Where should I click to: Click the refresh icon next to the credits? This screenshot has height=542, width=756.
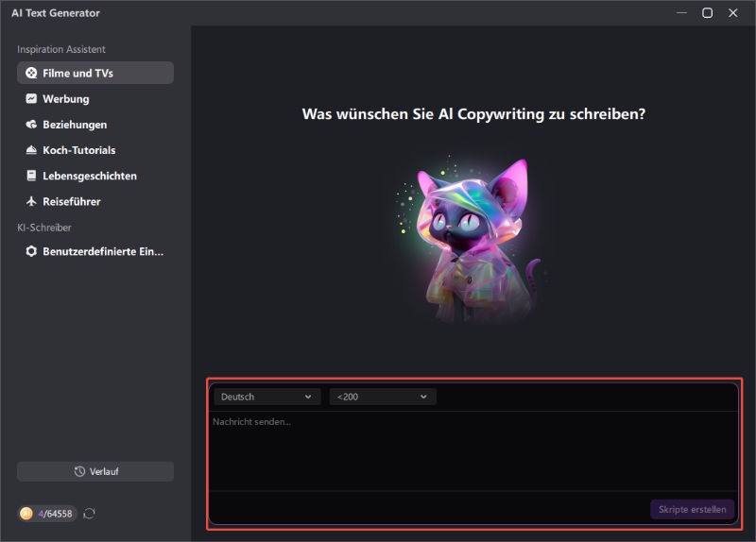[x=89, y=514]
